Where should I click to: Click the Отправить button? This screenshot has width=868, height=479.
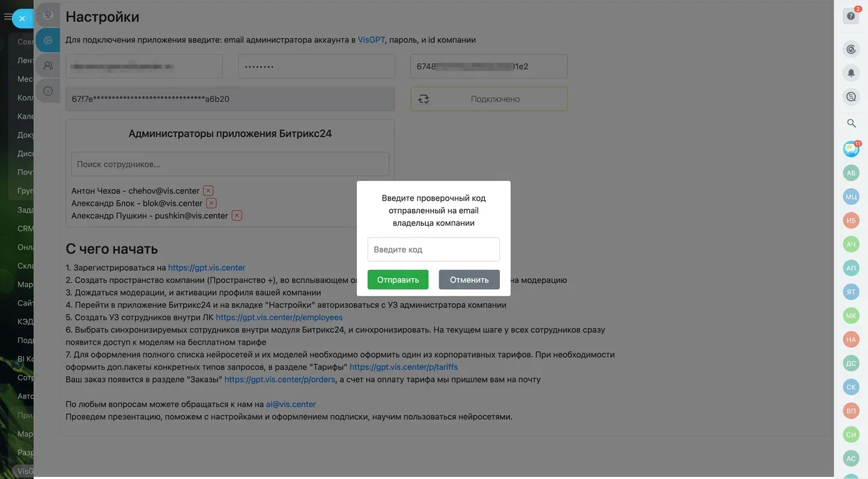[x=398, y=280]
